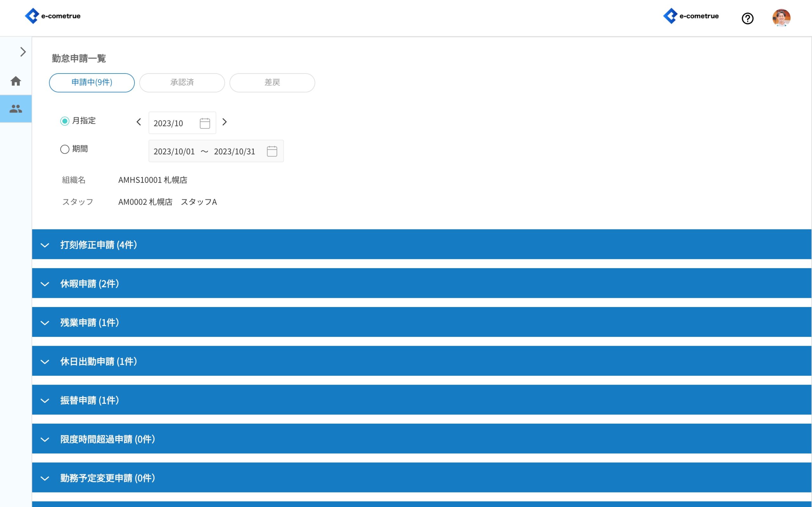Image resolution: width=812 pixels, height=507 pixels.
Task: Switch to 承認済 tab
Action: coord(182,82)
